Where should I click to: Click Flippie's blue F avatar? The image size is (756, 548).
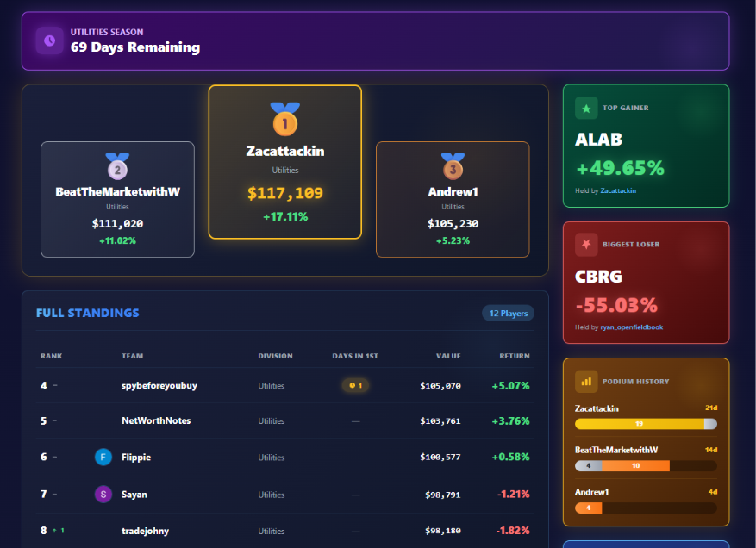pos(103,457)
